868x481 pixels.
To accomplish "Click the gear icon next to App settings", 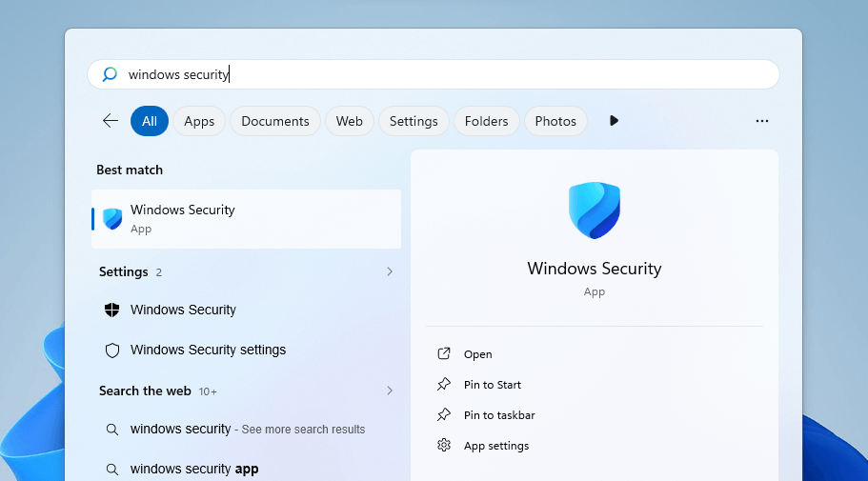I will [x=443, y=445].
